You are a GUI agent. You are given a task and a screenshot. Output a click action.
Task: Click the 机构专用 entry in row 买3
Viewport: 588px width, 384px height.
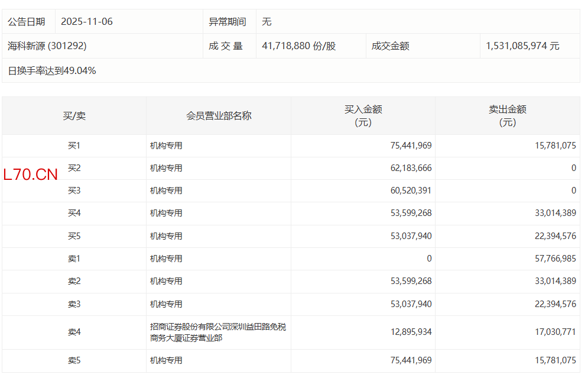(166, 191)
